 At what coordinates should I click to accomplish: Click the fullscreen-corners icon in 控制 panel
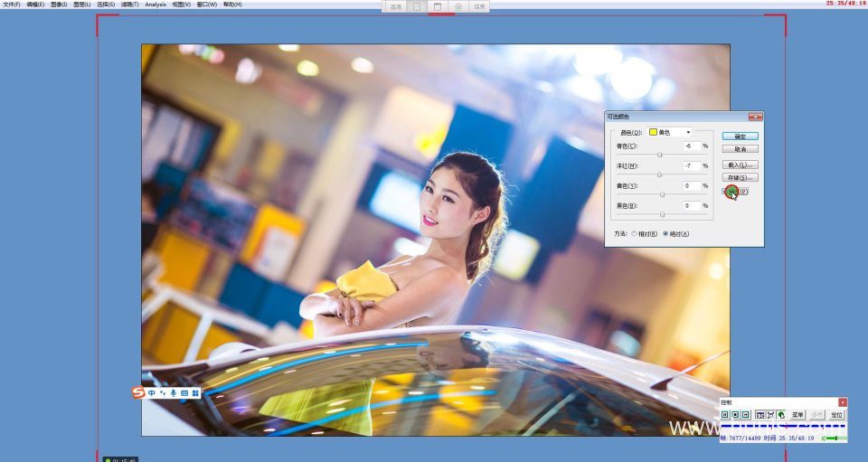[x=770, y=414]
